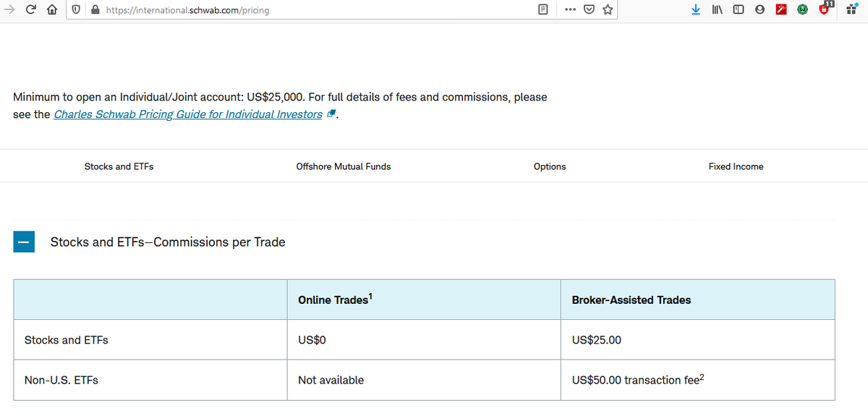The height and width of the screenshot is (416, 868).
Task: Click the schwab.com pricing URL field
Action: point(311,10)
